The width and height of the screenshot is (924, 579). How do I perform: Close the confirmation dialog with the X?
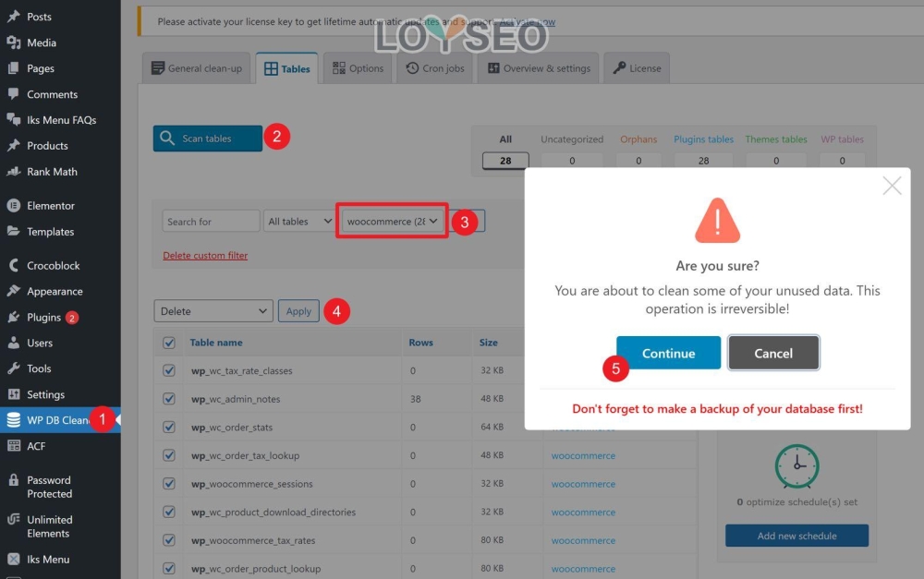click(892, 186)
